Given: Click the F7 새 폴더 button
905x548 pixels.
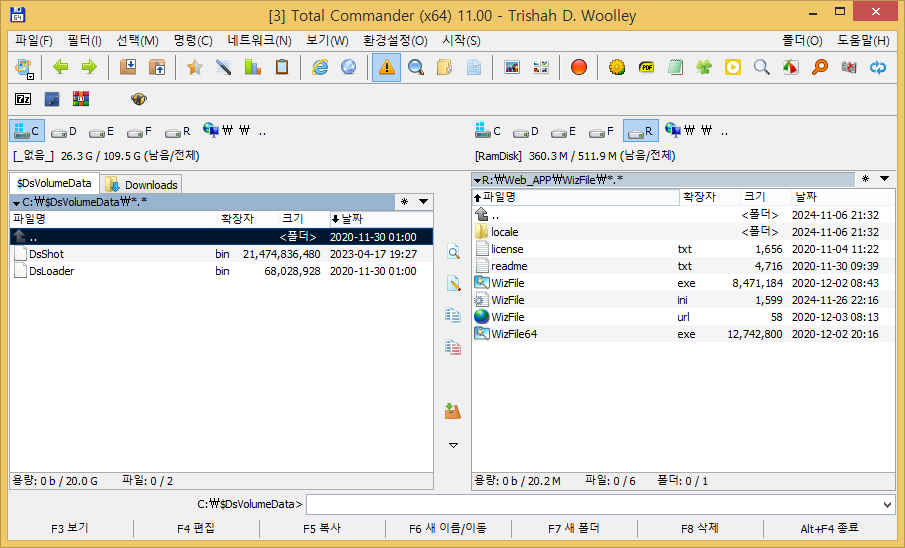Looking at the screenshot, I should click(x=574, y=528).
